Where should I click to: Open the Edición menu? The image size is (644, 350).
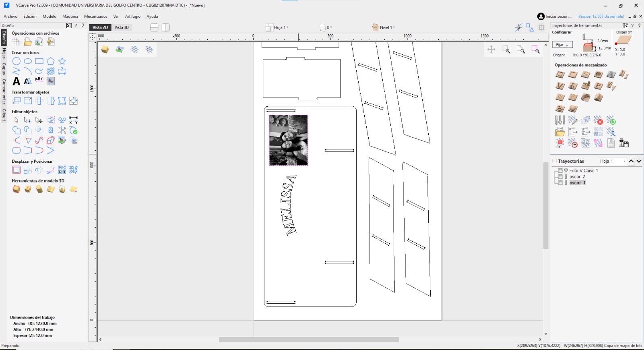click(30, 17)
